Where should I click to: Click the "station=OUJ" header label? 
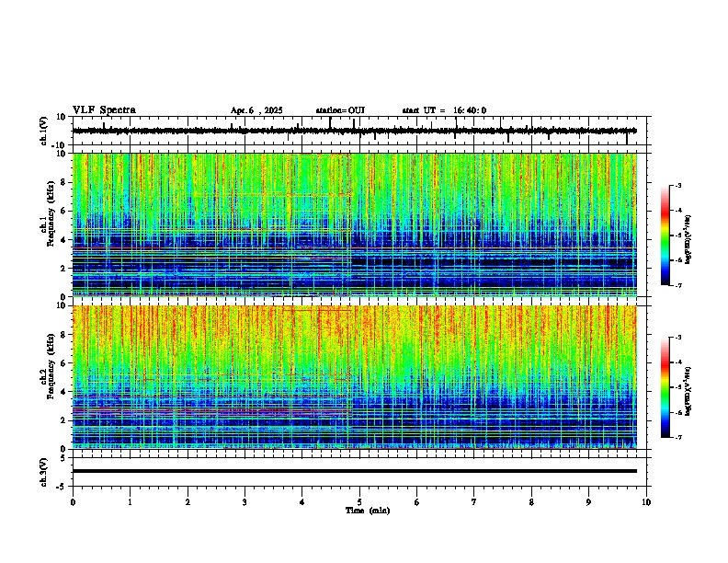click(x=340, y=110)
